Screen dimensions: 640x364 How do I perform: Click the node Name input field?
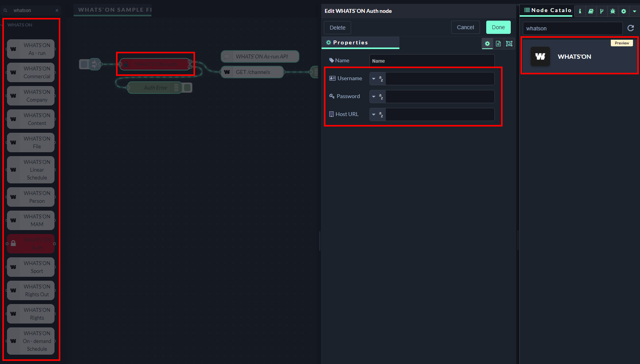coord(431,61)
